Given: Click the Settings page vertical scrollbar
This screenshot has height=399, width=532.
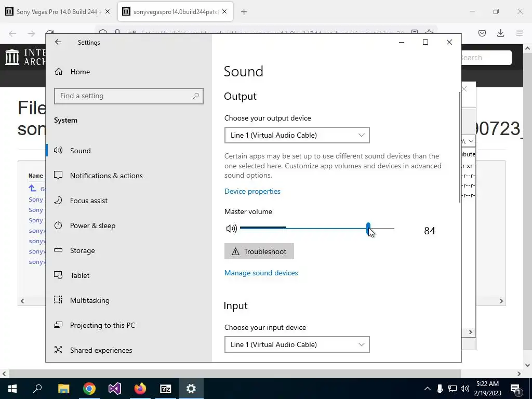Looking at the screenshot, I should tap(460, 147).
